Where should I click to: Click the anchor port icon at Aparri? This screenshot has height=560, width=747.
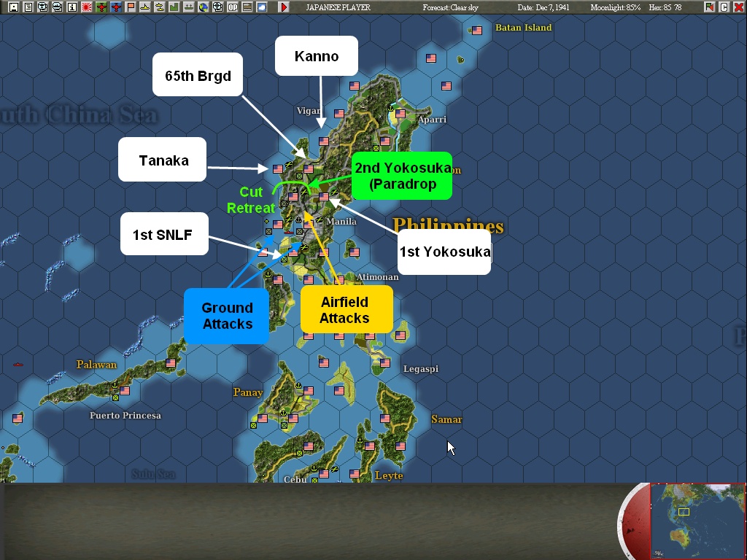tap(391, 109)
